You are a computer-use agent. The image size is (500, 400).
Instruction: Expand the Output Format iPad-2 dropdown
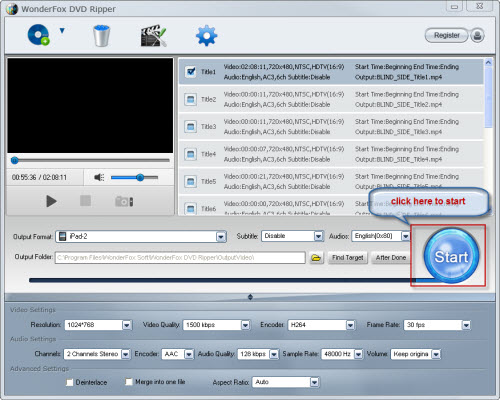pos(221,237)
